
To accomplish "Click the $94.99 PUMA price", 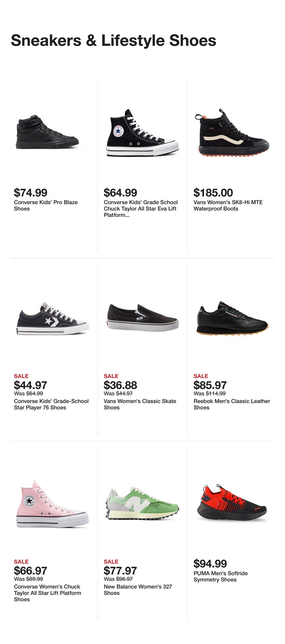I will [x=210, y=563].
